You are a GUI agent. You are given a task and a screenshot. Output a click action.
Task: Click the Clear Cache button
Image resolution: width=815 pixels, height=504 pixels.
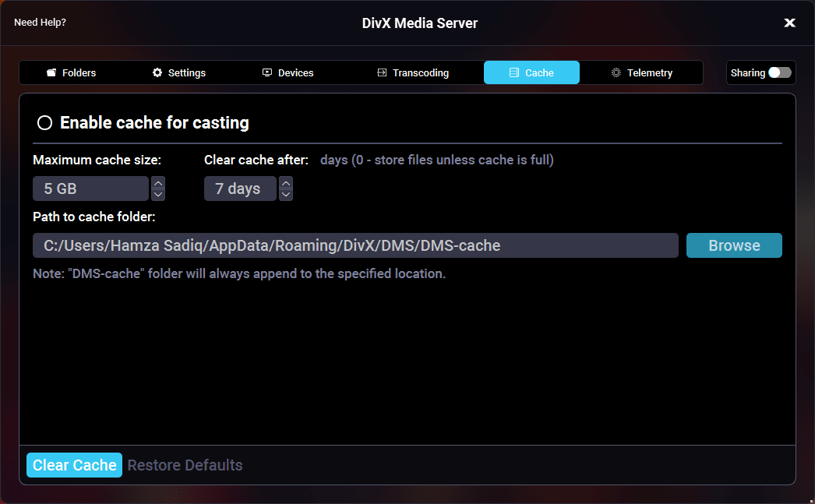click(75, 465)
